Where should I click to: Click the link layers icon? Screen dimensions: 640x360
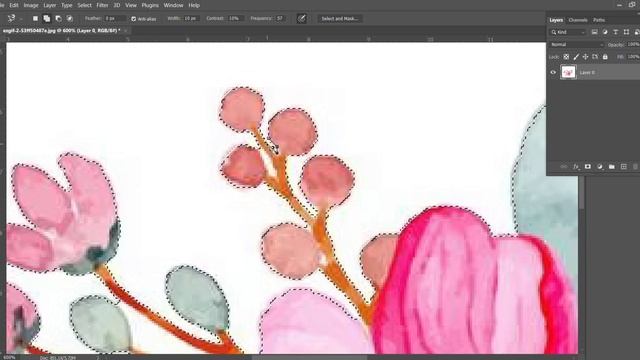564,167
